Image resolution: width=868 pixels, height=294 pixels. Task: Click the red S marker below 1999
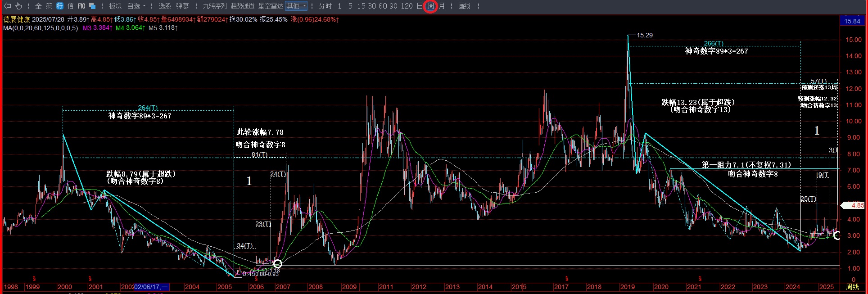pyautogui.click(x=34, y=279)
